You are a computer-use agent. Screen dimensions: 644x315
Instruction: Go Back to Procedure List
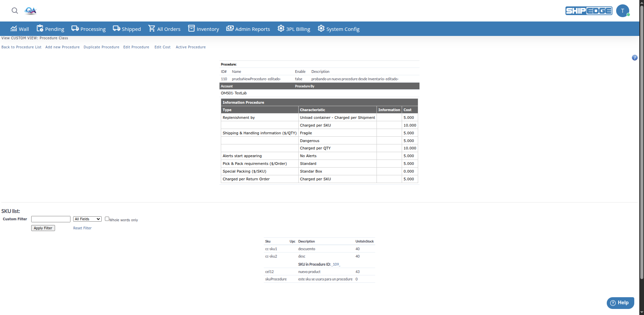coord(21,47)
